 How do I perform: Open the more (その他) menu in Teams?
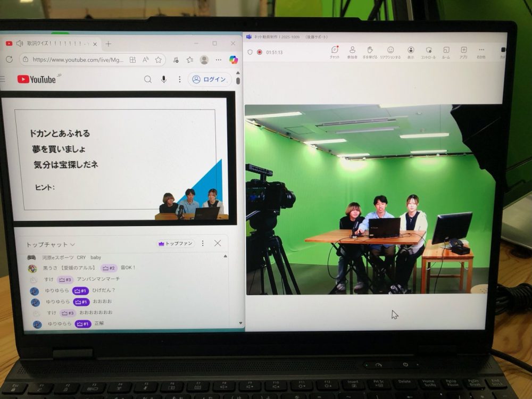click(x=481, y=52)
